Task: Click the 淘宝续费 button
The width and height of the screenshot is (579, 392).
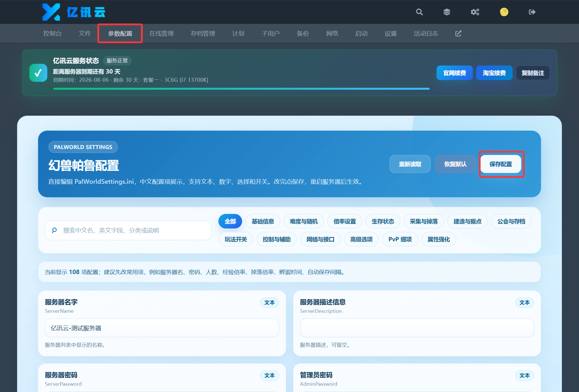Action: (x=494, y=73)
